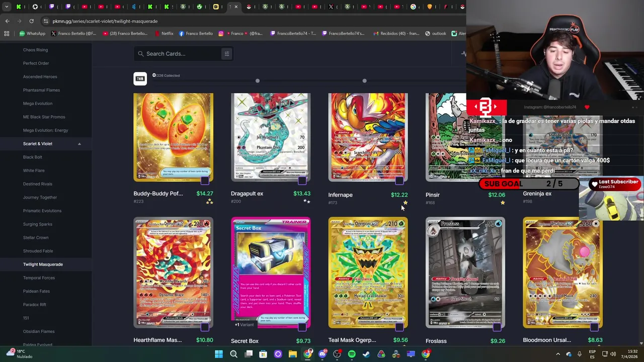Screen dimensions: 644x362
Task: Open the outlook bookmark
Action: pyautogui.click(x=436, y=34)
